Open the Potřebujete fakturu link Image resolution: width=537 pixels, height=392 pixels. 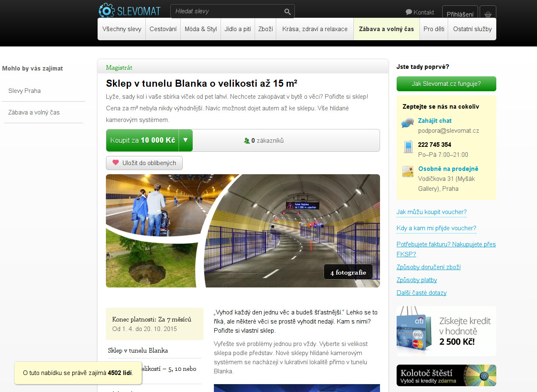point(446,249)
